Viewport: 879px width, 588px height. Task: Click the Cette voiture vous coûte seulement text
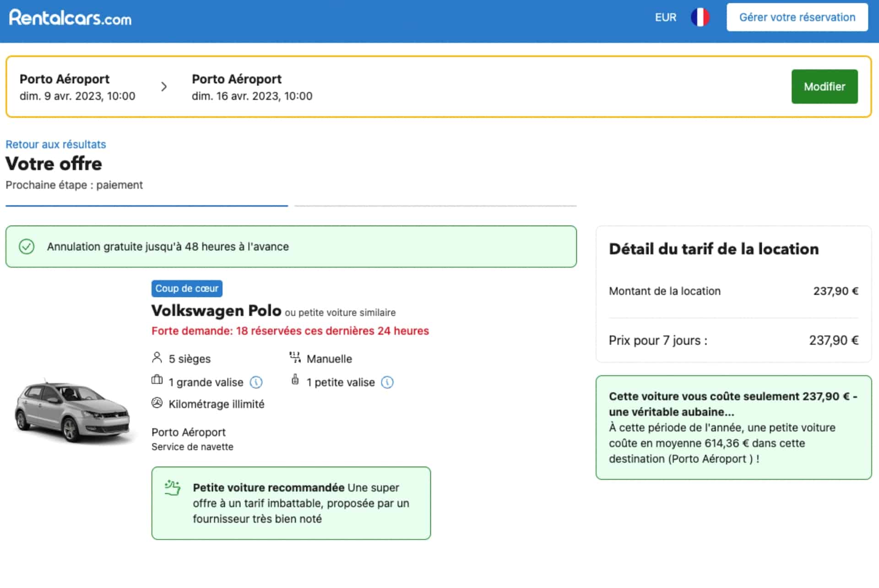click(733, 404)
